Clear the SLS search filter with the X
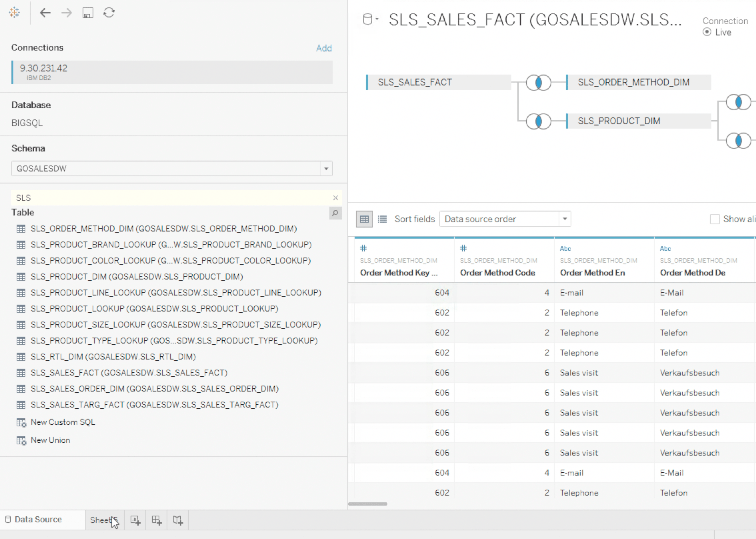The height and width of the screenshot is (539, 756). [x=336, y=198]
